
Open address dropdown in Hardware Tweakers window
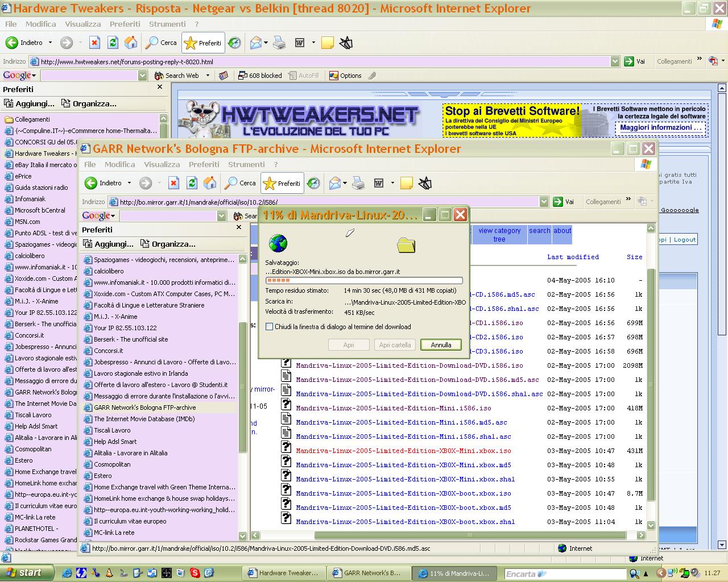pyautogui.click(x=615, y=61)
